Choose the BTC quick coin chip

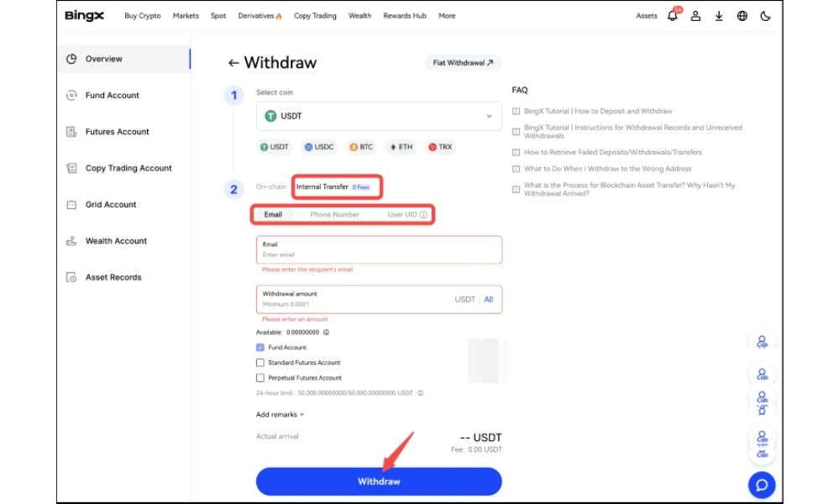pyautogui.click(x=361, y=147)
